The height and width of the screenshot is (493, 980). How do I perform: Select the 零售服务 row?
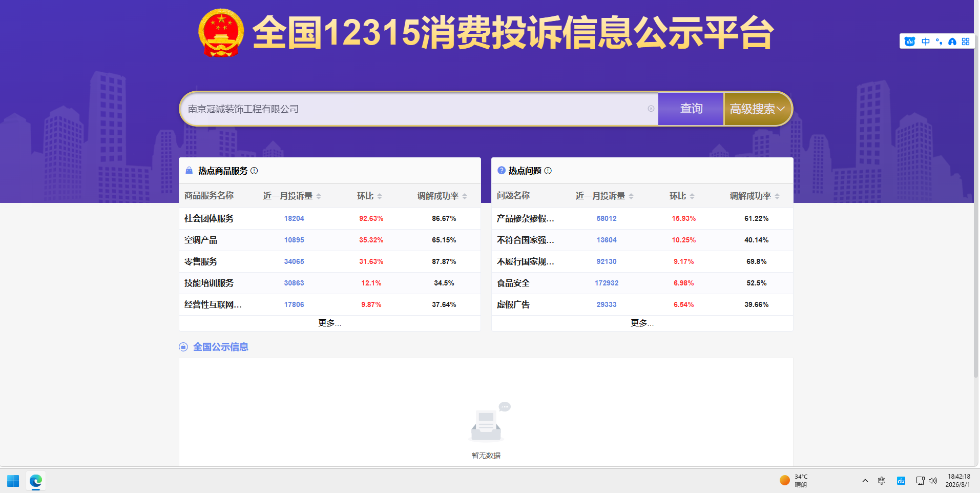click(x=330, y=261)
